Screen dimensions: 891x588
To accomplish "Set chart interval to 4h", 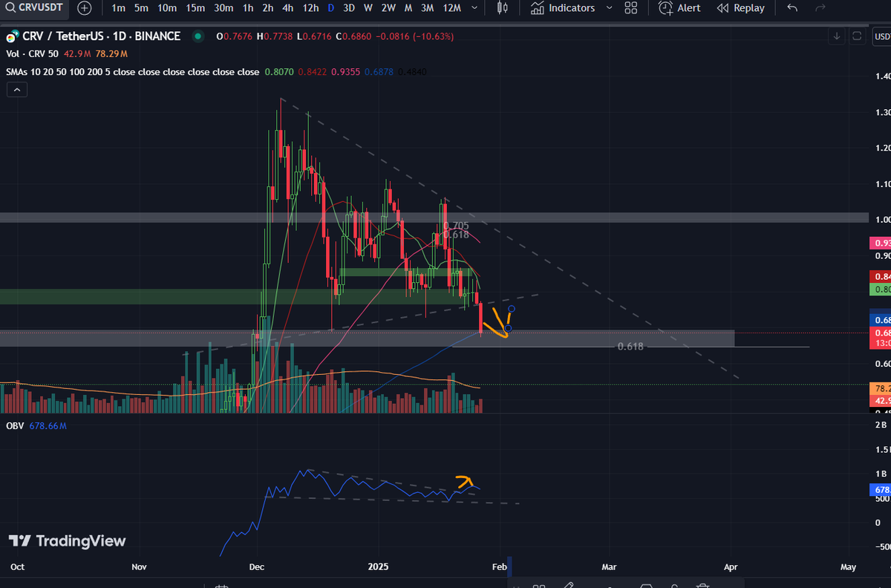I will coord(288,8).
